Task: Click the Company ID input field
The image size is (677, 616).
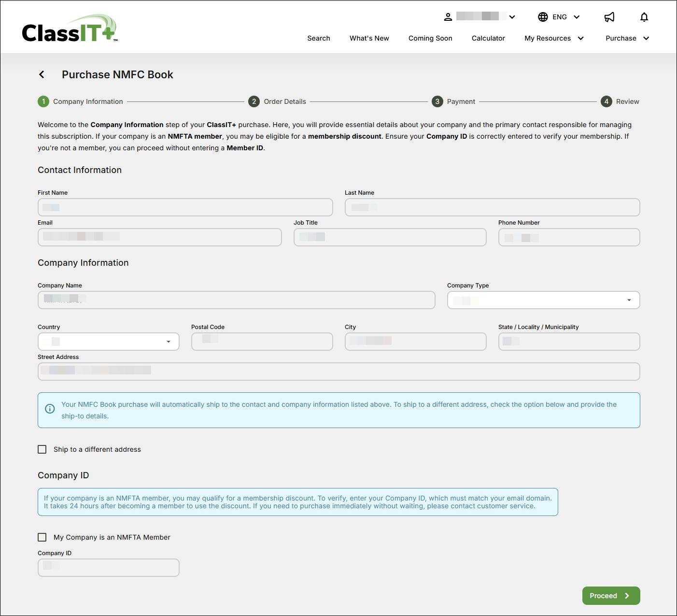Action: tap(108, 568)
